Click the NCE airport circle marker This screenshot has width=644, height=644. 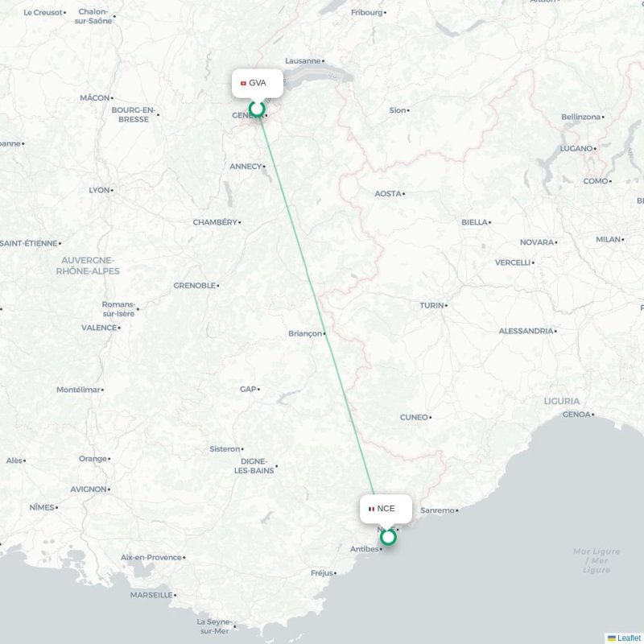point(388,537)
